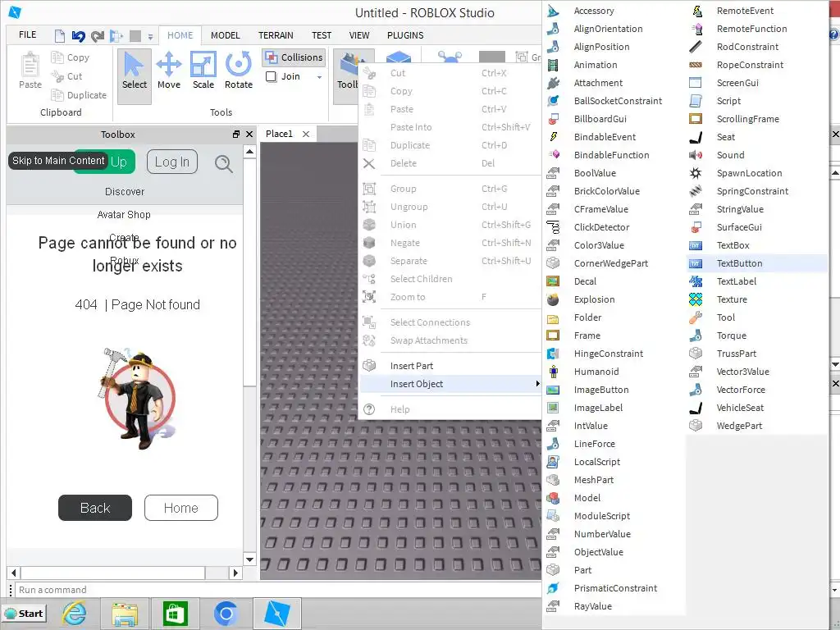The width and height of the screenshot is (840, 630).
Task: Insert a VehicleSeat object
Action: click(x=757, y=408)
